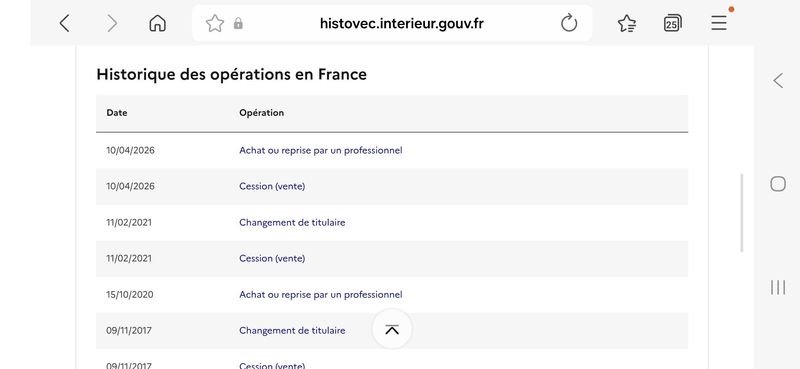Select 15/10/2020 Achat ou reprise entry

(x=392, y=294)
